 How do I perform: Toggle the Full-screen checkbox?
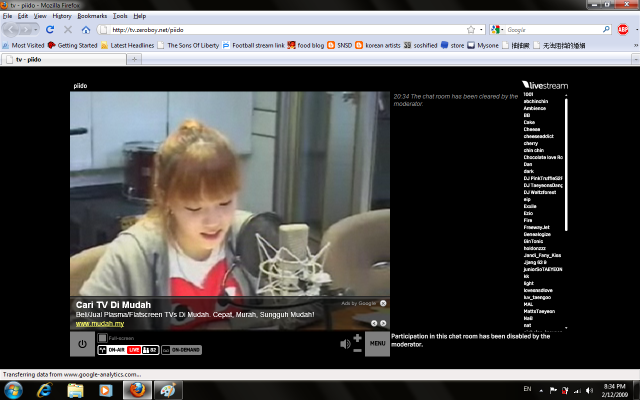coord(101,338)
